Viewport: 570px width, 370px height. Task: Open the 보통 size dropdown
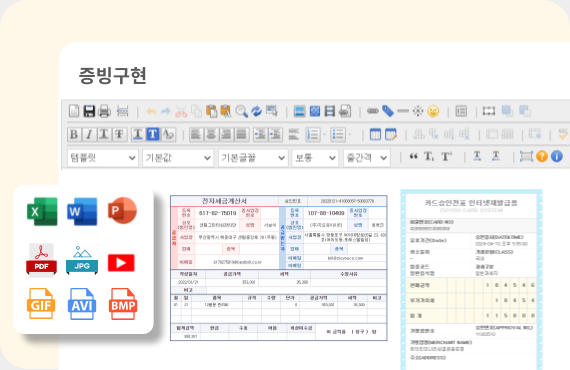315,158
